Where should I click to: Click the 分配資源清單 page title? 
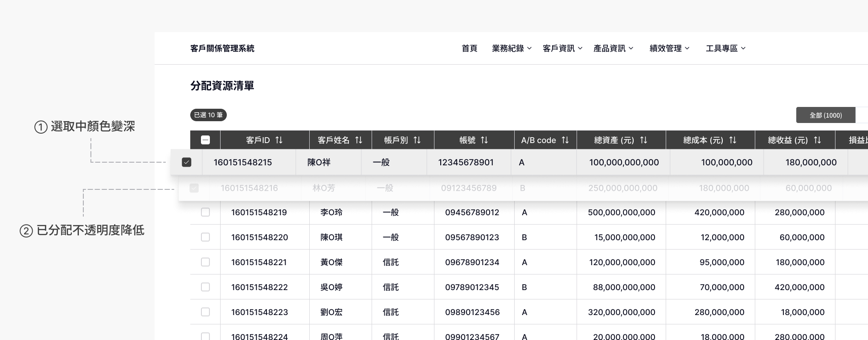click(x=222, y=86)
